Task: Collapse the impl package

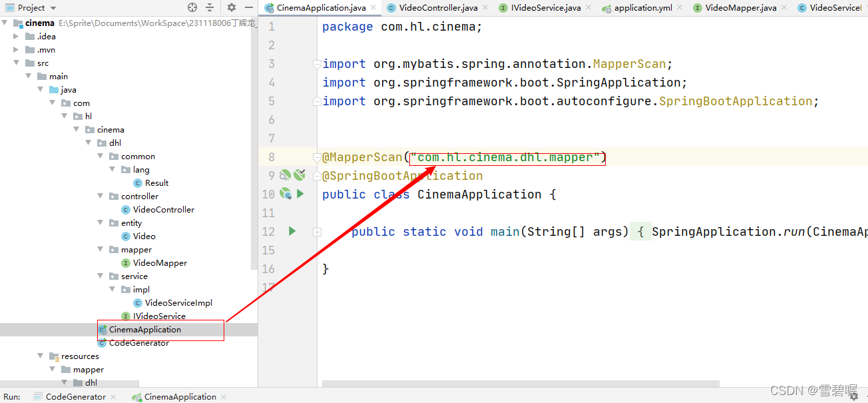Action: point(112,289)
